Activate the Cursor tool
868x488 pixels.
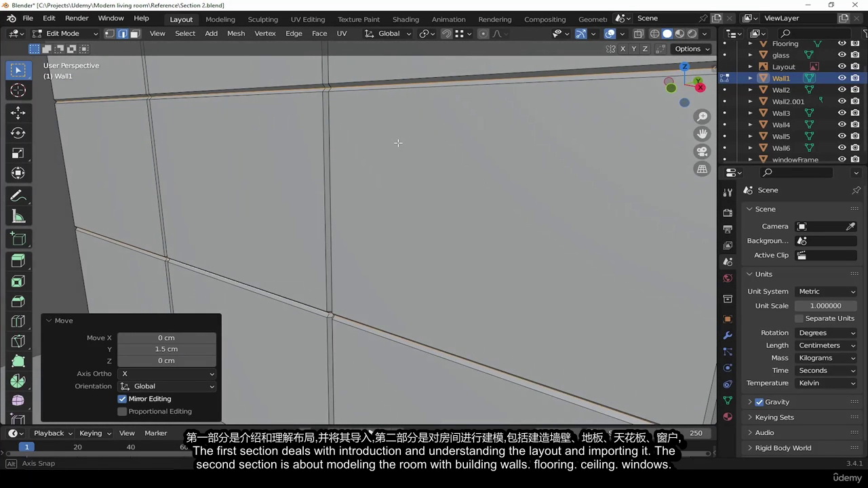(18, 91)
